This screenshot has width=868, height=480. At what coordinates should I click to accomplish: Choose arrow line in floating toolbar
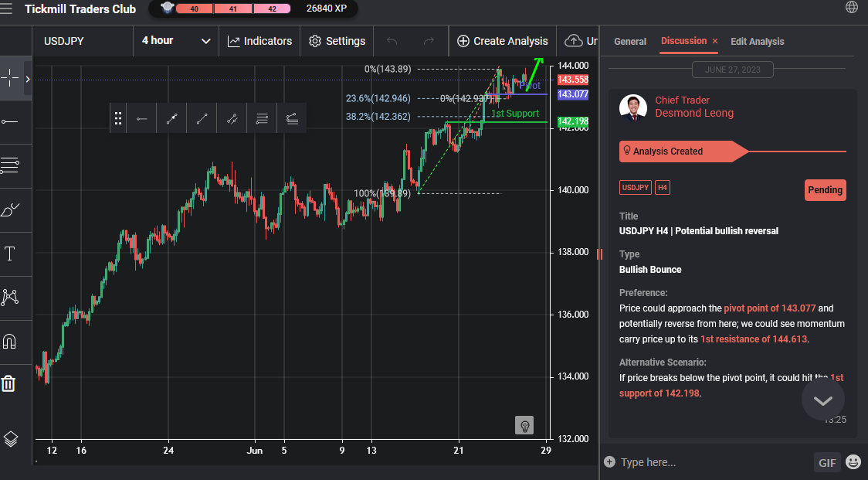click(x=171, y=118)
